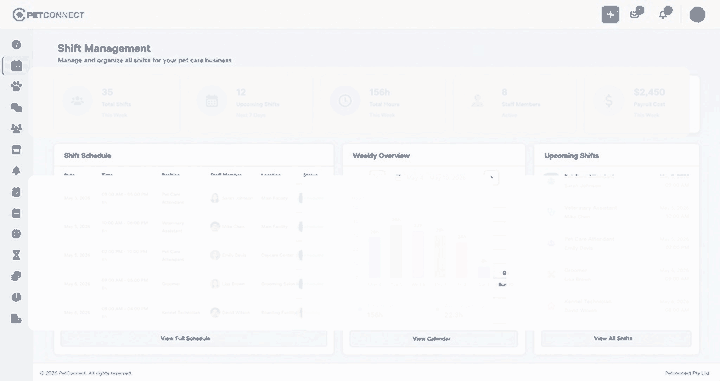Open the clipboard tasks sidebar icon
The width and height of the screenshot is (720, 381).
click(x=17, y=192)
